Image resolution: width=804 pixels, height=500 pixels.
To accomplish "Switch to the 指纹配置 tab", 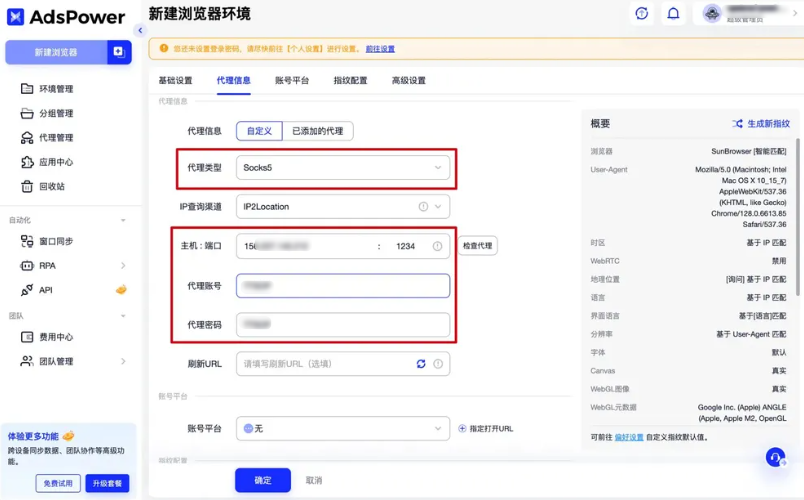I will click(350, 80).
